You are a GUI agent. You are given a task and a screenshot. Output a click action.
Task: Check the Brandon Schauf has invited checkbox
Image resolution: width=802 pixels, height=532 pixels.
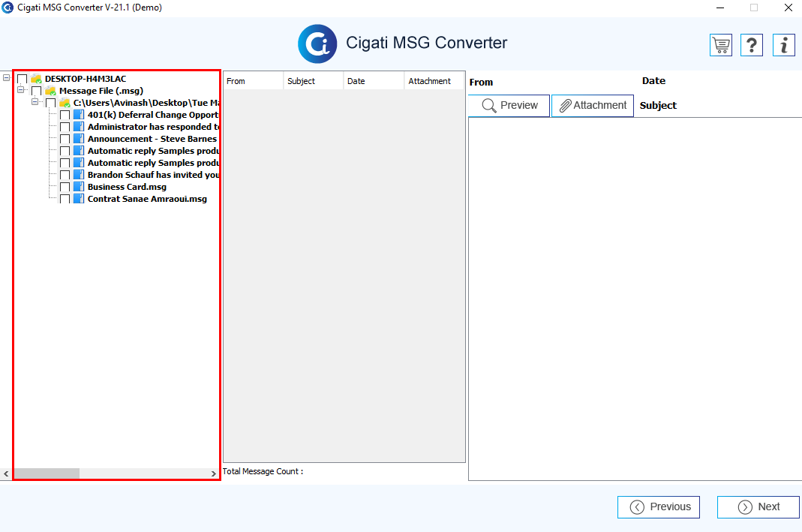[65, 175]
